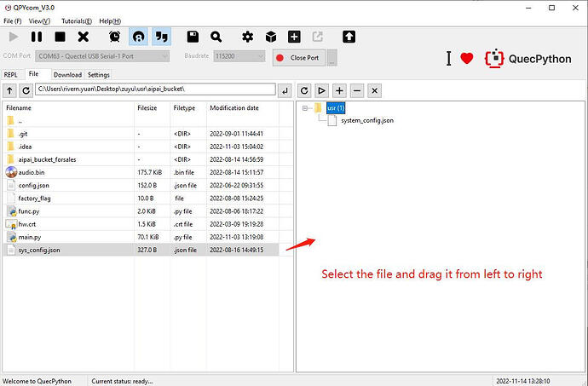Image resolution: width=588 pixels, height=386 pixels.
Task: Switch to the Download tab
Action: click(x=67, y=75)
